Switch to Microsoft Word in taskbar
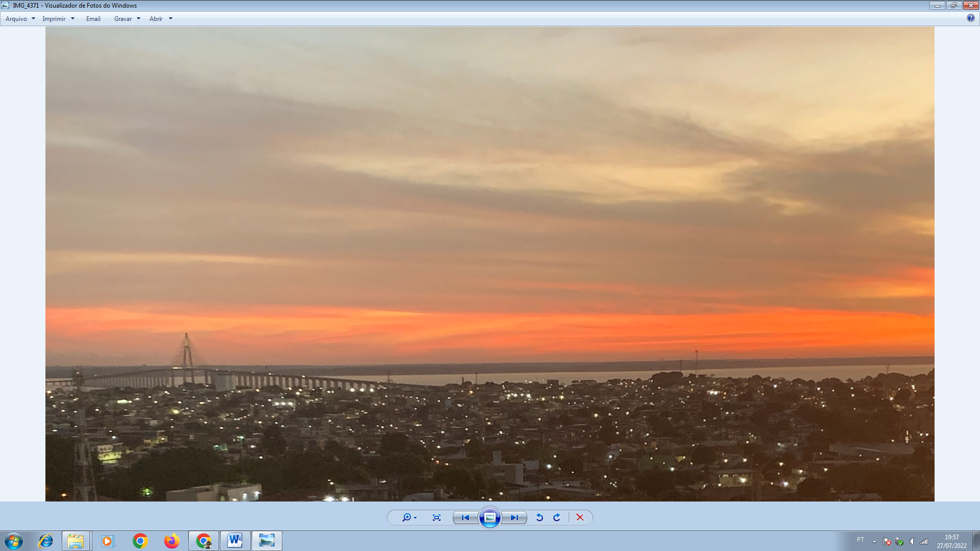Image resolution: width=980 pixels, height=551 pixels. (235, 541)
